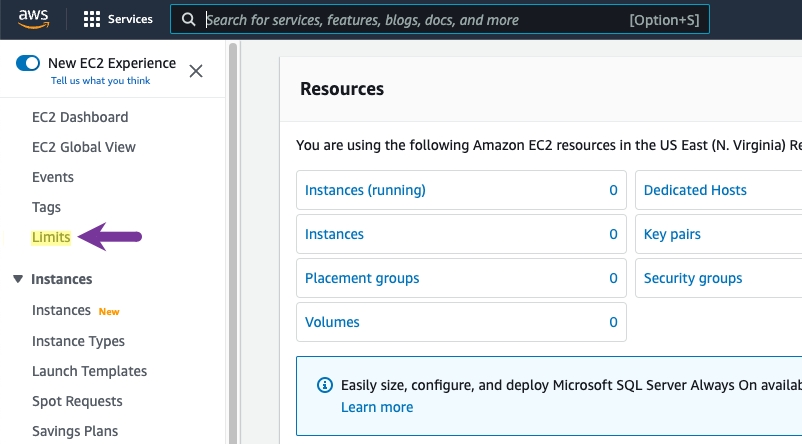Open the Volumes resource link
Screen dimensions: 802x444
(332, 322)
